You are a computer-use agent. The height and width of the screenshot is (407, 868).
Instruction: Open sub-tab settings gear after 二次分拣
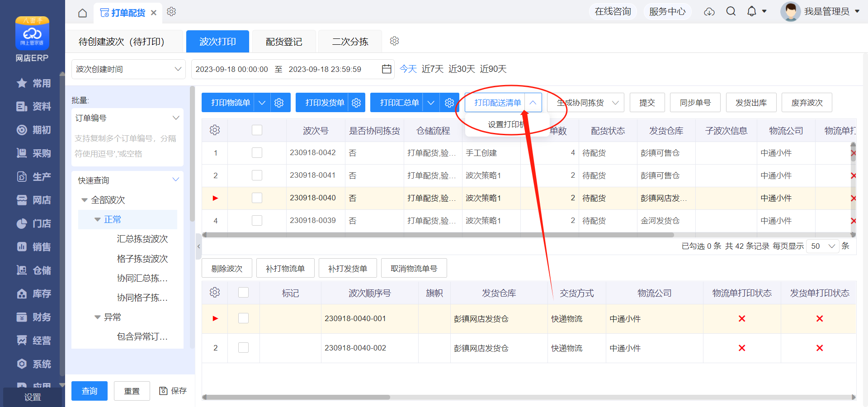394,41
